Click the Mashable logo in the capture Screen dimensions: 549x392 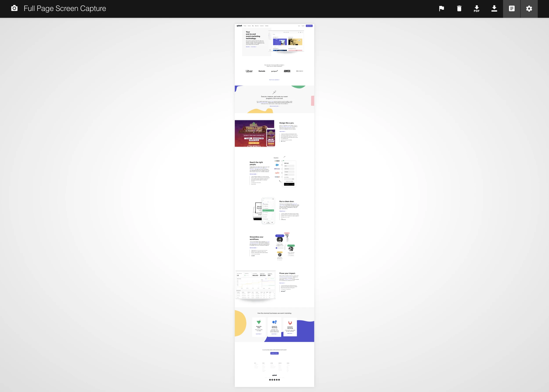262,71
